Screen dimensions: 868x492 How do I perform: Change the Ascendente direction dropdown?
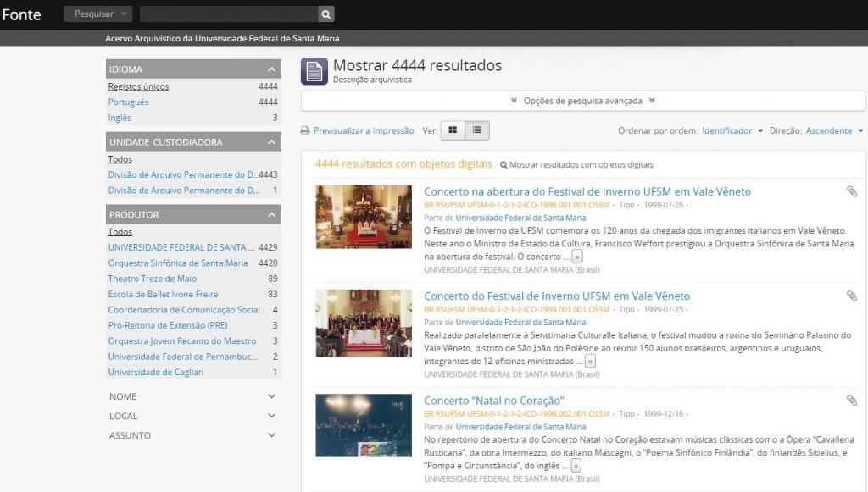click(x=834, y=131)
